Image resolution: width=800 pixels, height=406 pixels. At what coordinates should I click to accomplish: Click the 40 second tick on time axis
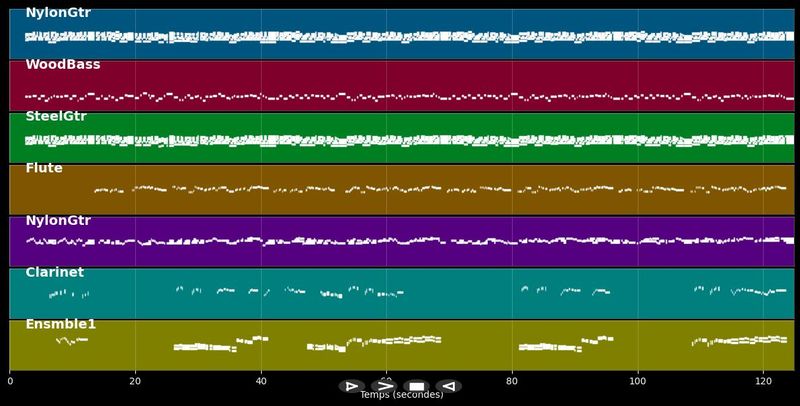pyautogui.click(x=261, y=380)
